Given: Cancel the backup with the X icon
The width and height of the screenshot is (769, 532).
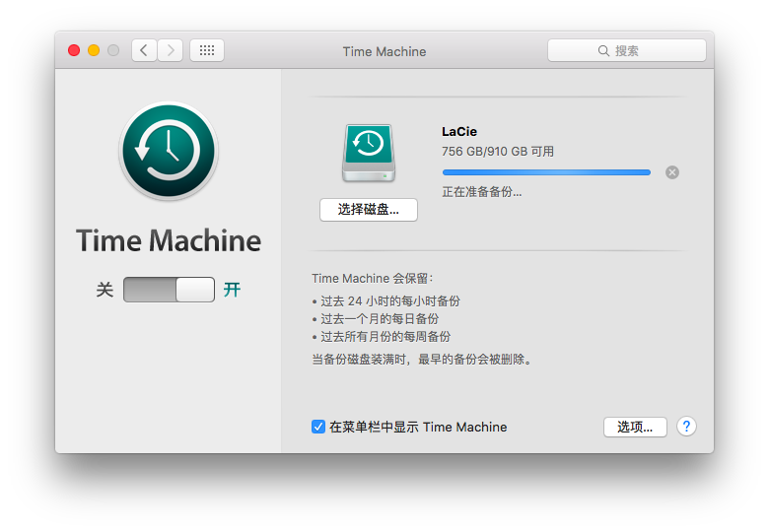Looking at the screenshot, I should (672, 172).
